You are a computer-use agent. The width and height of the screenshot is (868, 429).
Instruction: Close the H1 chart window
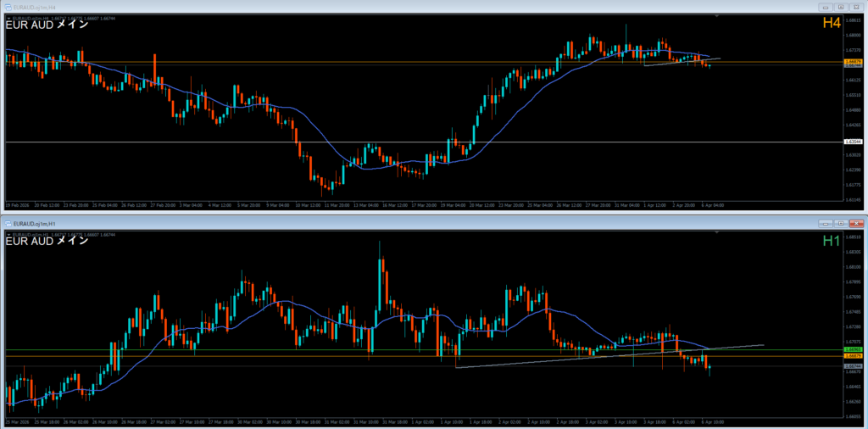pyautogui.click(x=856, y=222)
